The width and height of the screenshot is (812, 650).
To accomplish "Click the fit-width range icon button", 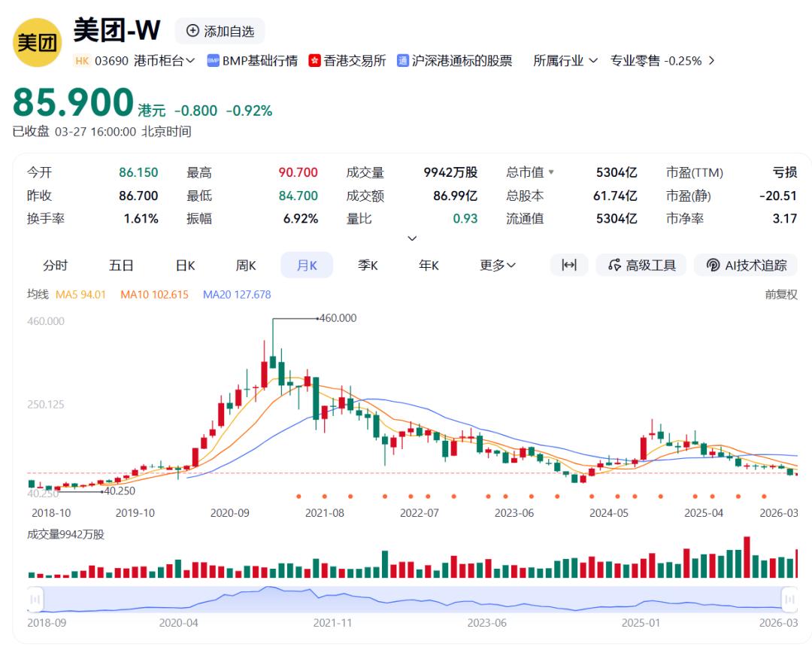I will [569, 265].
